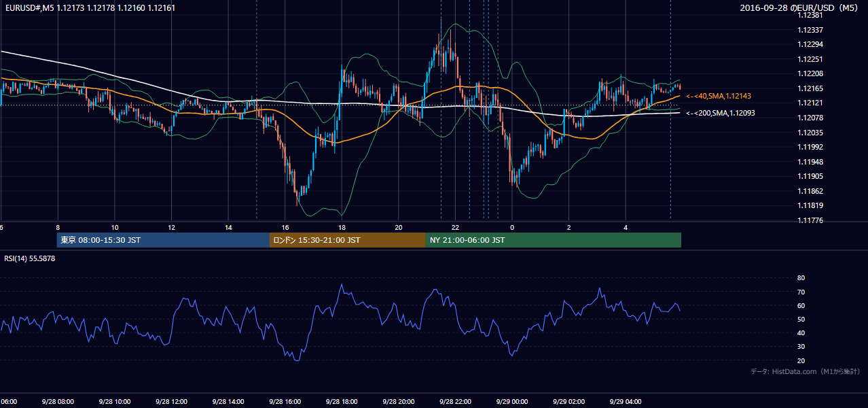The width and height of the screenshot is (868, 408).
Task: Click price axis value 1.12078
Action: click(810, 118)
